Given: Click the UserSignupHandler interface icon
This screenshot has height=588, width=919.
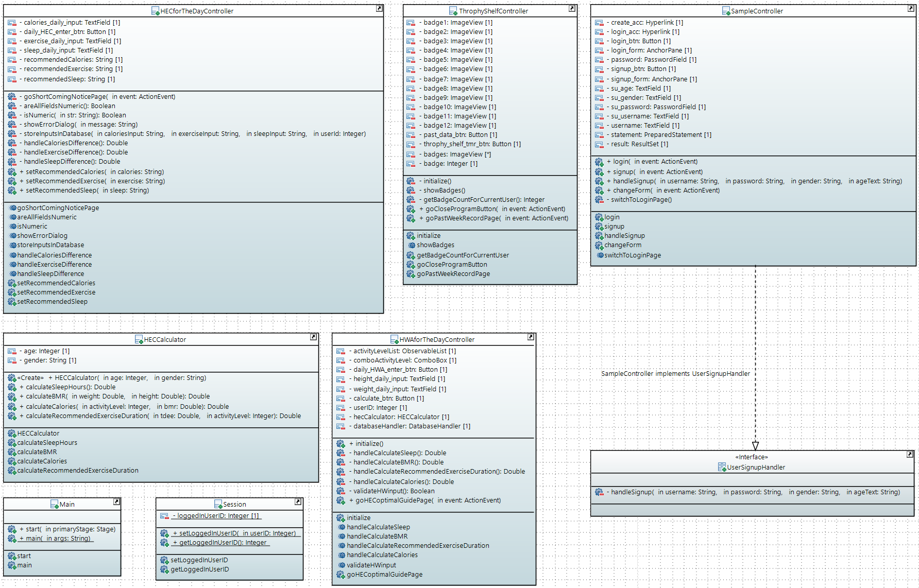Looking at the screenshot, I should pyautogui.click(x=722, y=467).
